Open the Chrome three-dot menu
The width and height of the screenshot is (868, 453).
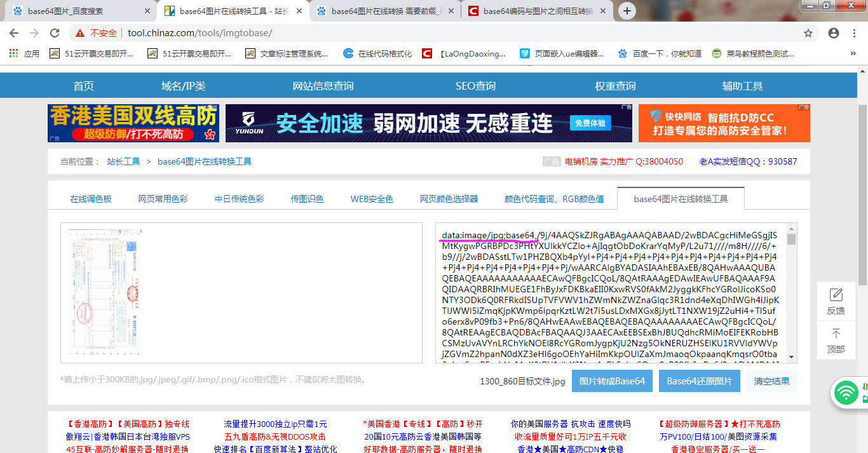(854, 32)
